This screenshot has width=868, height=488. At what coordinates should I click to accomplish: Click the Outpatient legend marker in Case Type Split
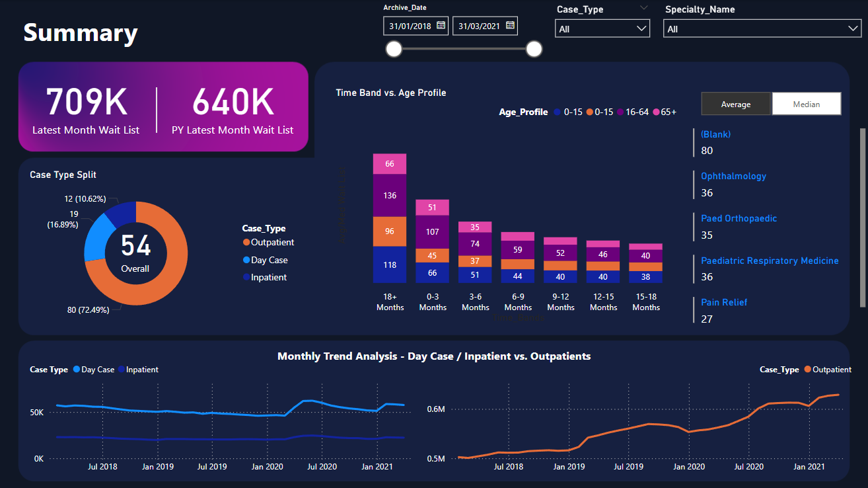point(246,243)
